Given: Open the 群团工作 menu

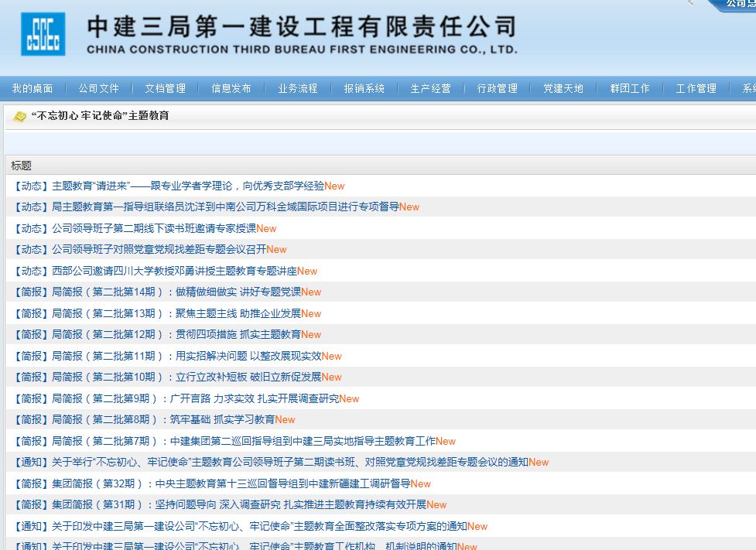Looking at the screenshot, I should [630, 88].
